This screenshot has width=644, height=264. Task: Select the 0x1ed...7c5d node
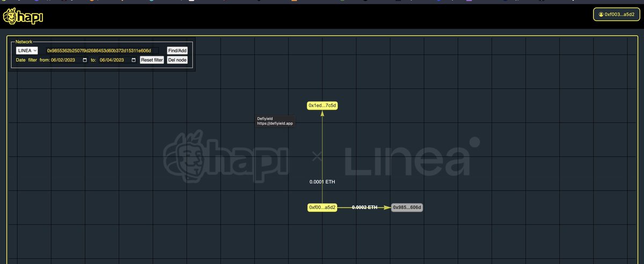(322, 105)
